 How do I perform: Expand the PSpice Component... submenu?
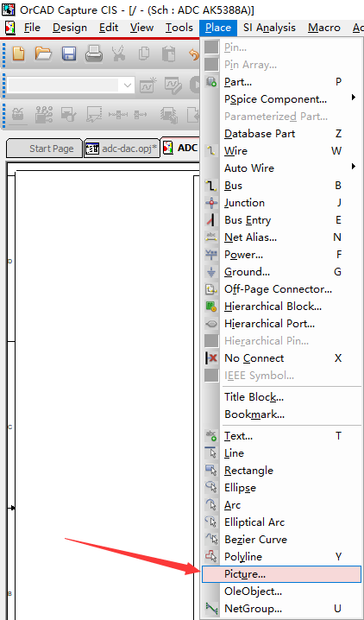pyautogui.click(x=281, y=99)
